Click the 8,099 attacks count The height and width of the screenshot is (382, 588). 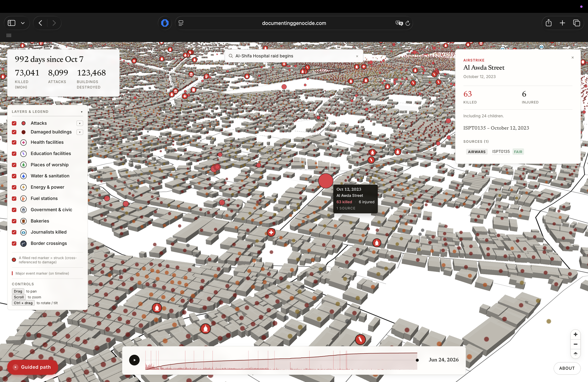pyautogui.click(x=58, y=73)
